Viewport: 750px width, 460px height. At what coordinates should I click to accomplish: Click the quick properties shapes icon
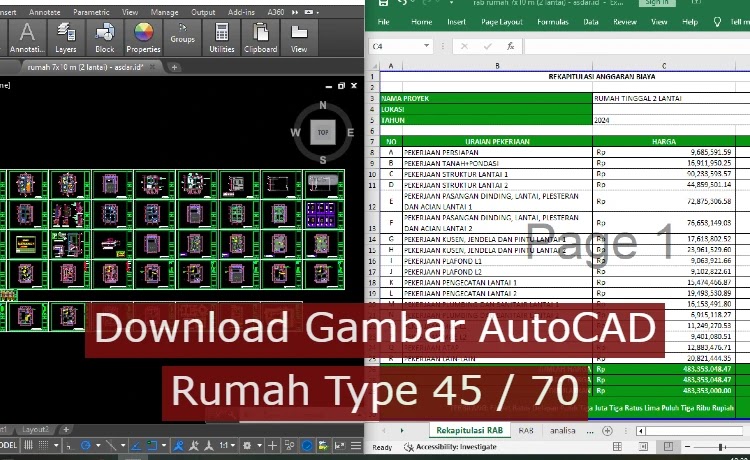pyautogui.click(x=289, y=446)
